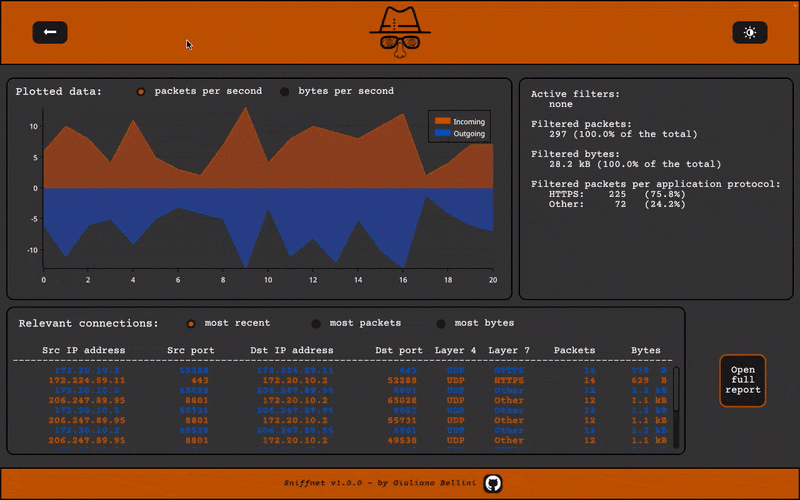Open full report button
Viewport: 800px width, 500px height.
(x=743, y=381)
